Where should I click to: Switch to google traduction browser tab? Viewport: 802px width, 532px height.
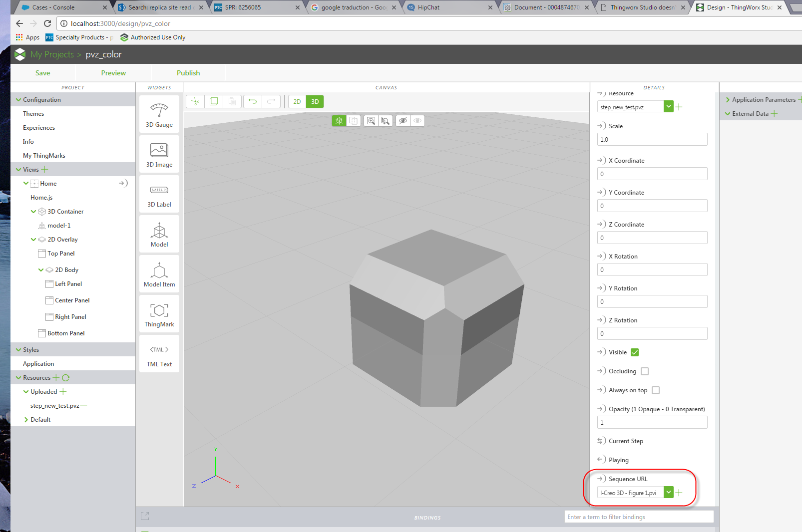point(354,7)
